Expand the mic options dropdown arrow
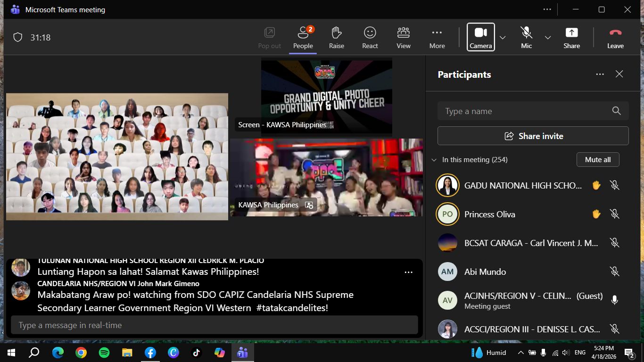 [x=548, y=38]
